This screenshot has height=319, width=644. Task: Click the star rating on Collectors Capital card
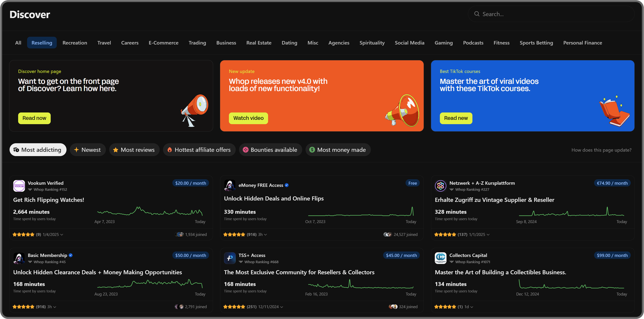[x=445, y=307]
